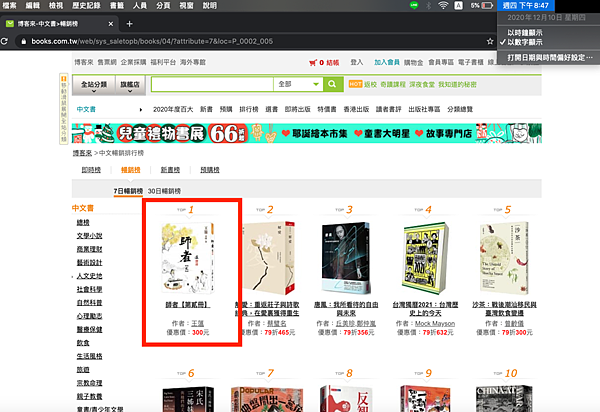This screenshot has height=412, width=600.
Task: Select the 30日暢銷榜 tab
Action: 164,191
